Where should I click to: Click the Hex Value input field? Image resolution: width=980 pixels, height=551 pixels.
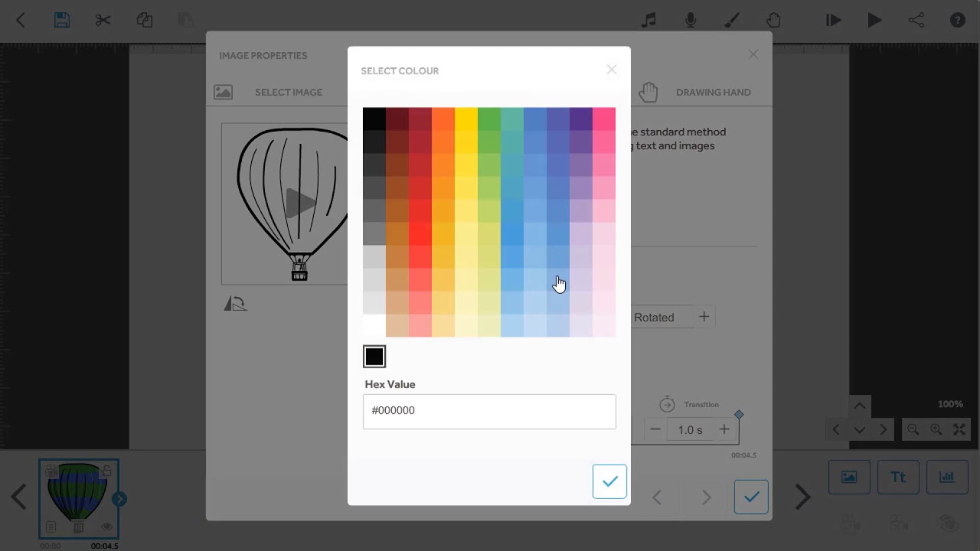pos(489,411)
